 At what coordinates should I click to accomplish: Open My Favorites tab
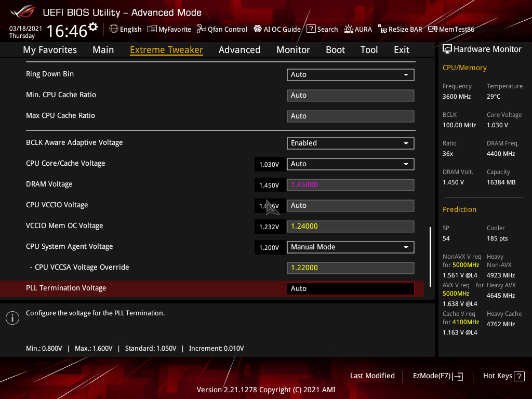pos(50,50)
